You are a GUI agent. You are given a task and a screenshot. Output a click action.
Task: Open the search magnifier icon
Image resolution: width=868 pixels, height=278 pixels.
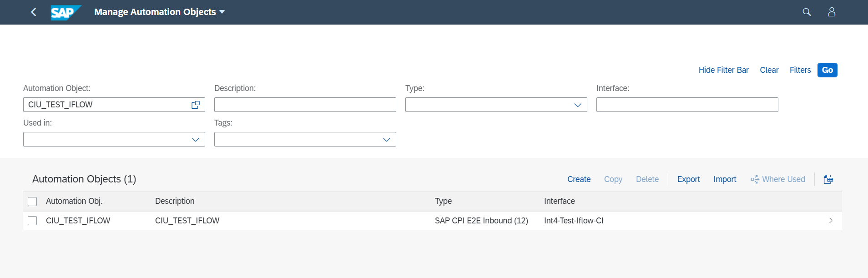pos(807,12)
